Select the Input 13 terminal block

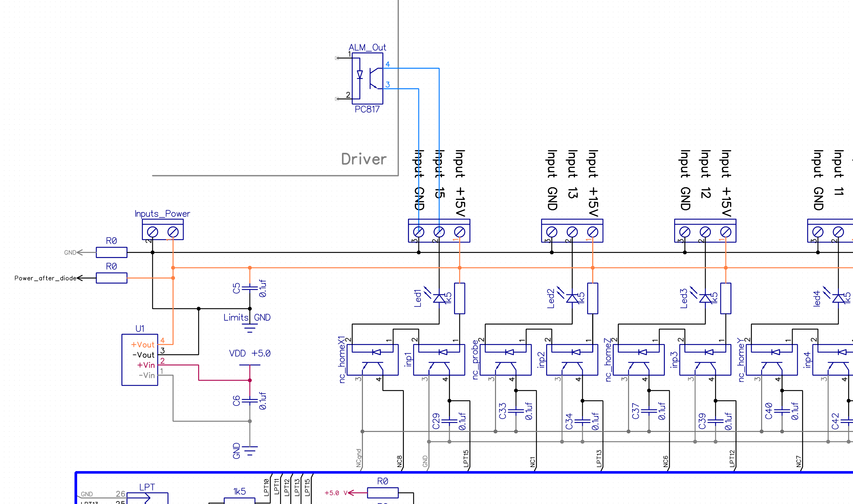click(x=572, y=231)
